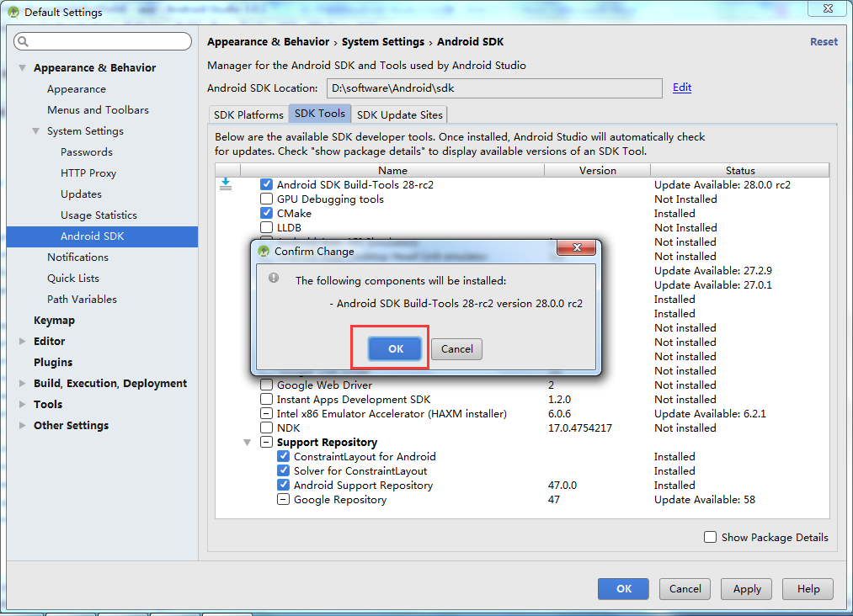Expand the Editor settings node

pyautogui.click(x=22, y=342)
